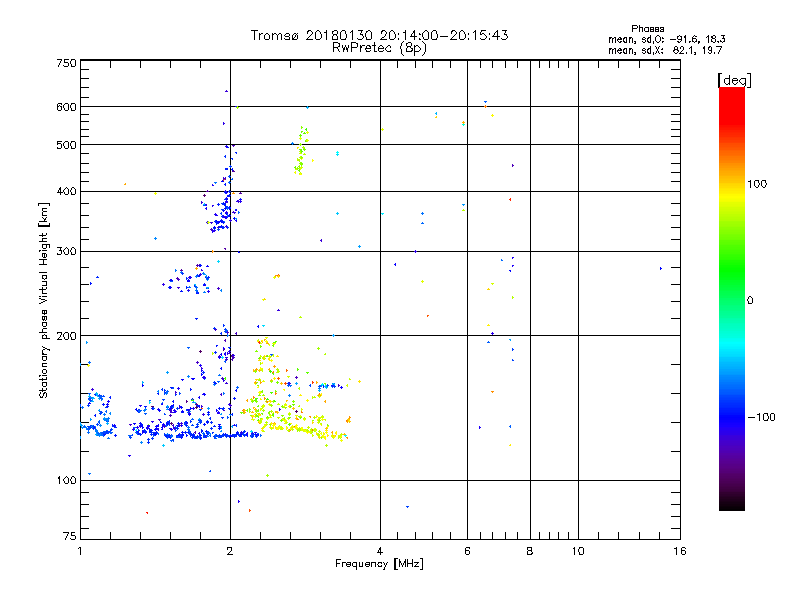Click colorbar tick label '-100'
Viewport: 800px width, 600px height.
click(x=761, y=417)
